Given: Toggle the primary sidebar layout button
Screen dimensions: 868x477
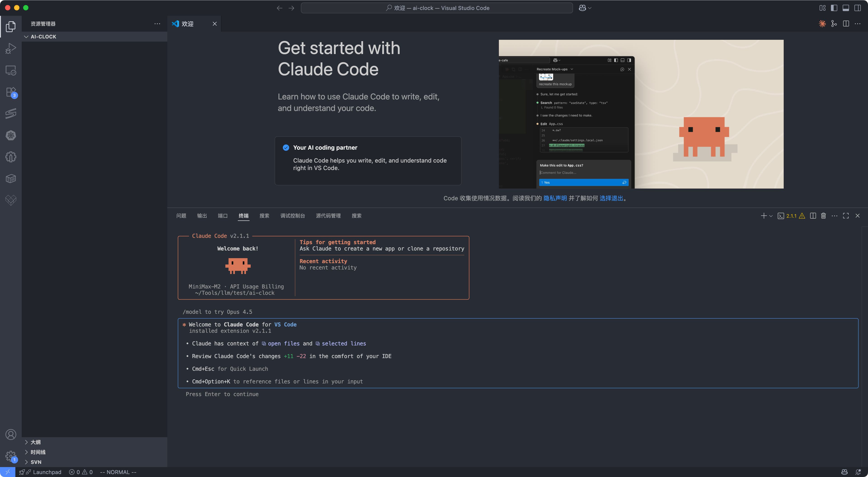Looking at the screenshot, I should point(834,8).
